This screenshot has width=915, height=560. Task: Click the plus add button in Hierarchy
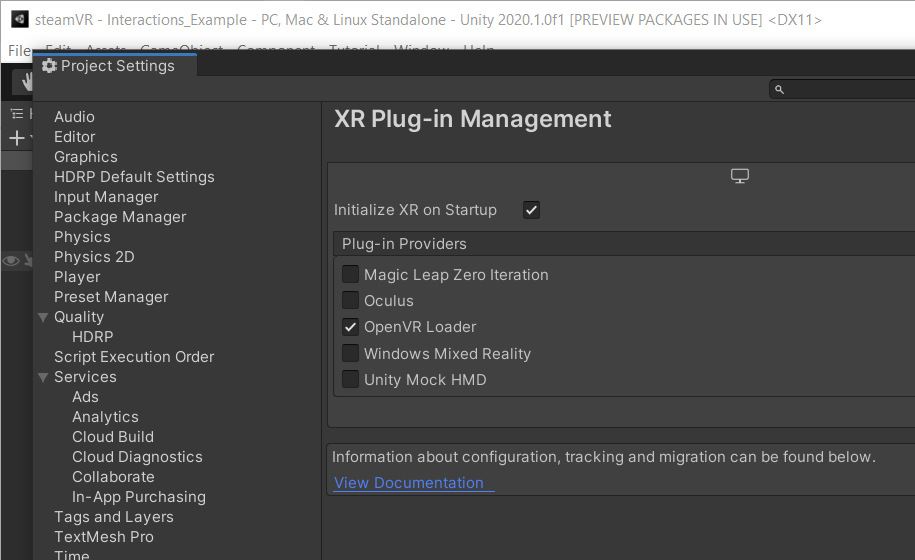pos(17,138)
